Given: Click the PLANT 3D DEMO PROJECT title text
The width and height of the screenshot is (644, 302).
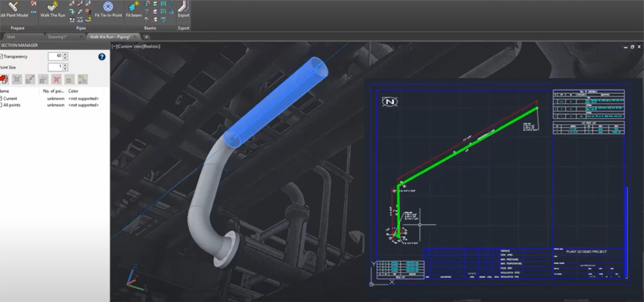Looking at the screenshot, I should pyautogui.click(x=587, y=252).
